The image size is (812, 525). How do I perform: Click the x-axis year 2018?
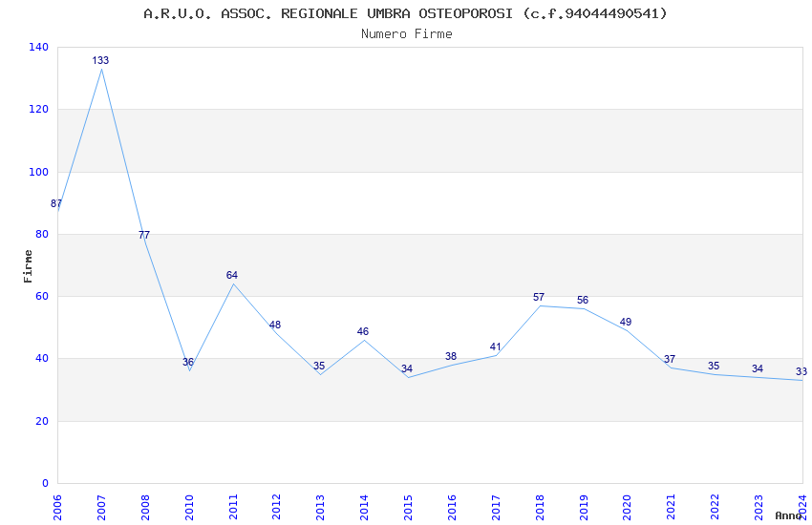tap(540, 507)
